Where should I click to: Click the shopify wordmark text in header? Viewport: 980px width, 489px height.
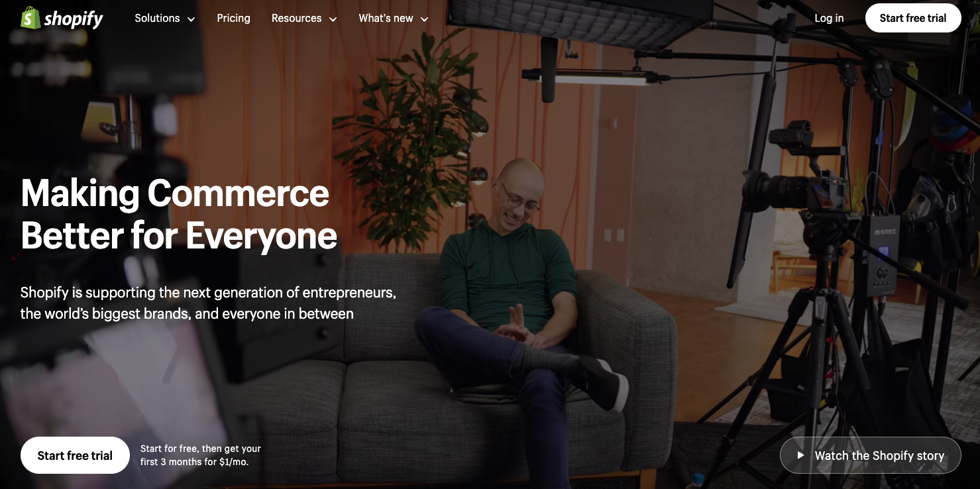click(74, 19)
